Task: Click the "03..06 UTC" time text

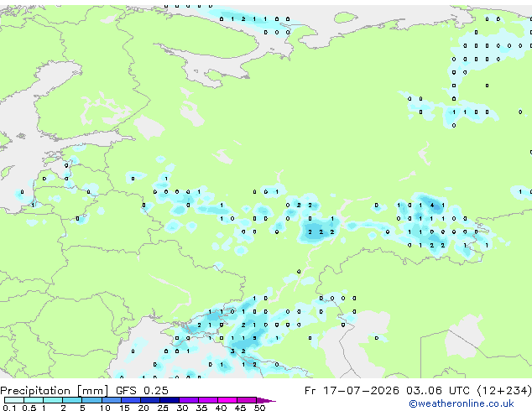Action: 438,390
